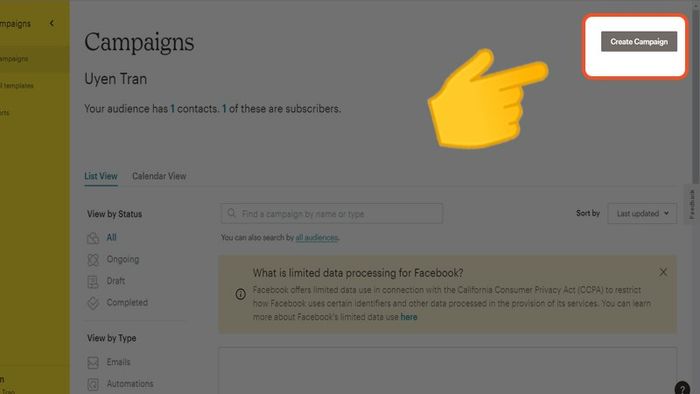This screenshot has height=394, width=700.
Task: Filter campaigns by Emails type icon
Action: point(93,362)
